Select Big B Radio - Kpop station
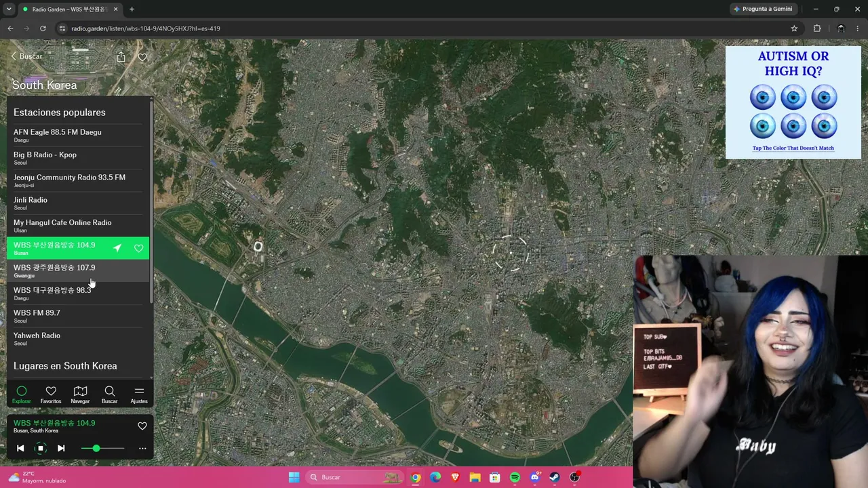This screenshot has width=868, height=488. click(78, 158)
